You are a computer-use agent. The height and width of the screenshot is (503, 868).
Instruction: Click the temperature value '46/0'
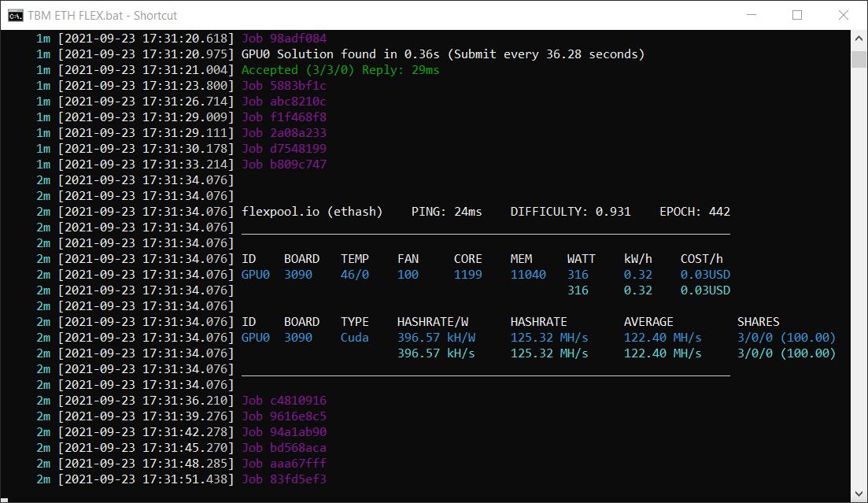point(355,275)
